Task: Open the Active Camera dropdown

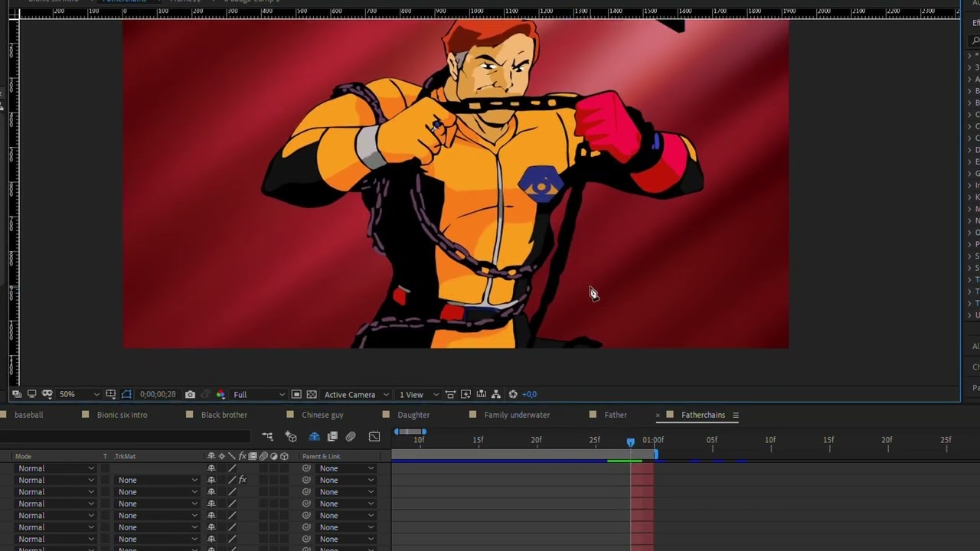Action: pyautogui.click(x=356, y=394)
